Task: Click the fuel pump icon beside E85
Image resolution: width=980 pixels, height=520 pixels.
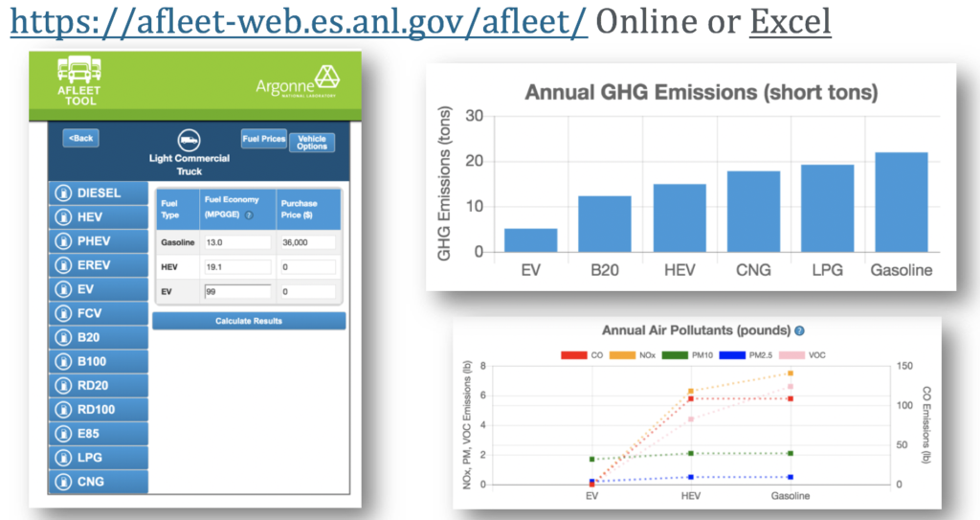Action: click(63, 434)
